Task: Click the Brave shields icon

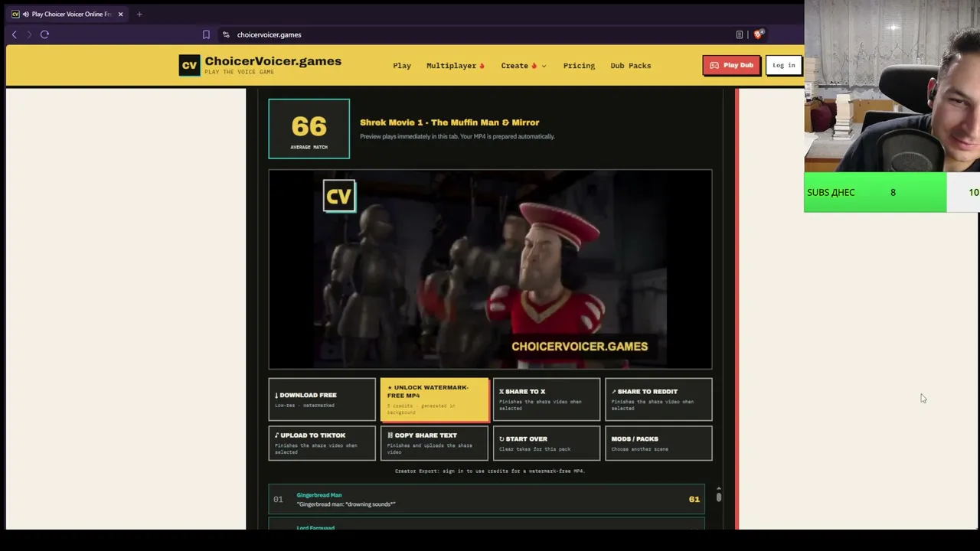Action: 758,34
